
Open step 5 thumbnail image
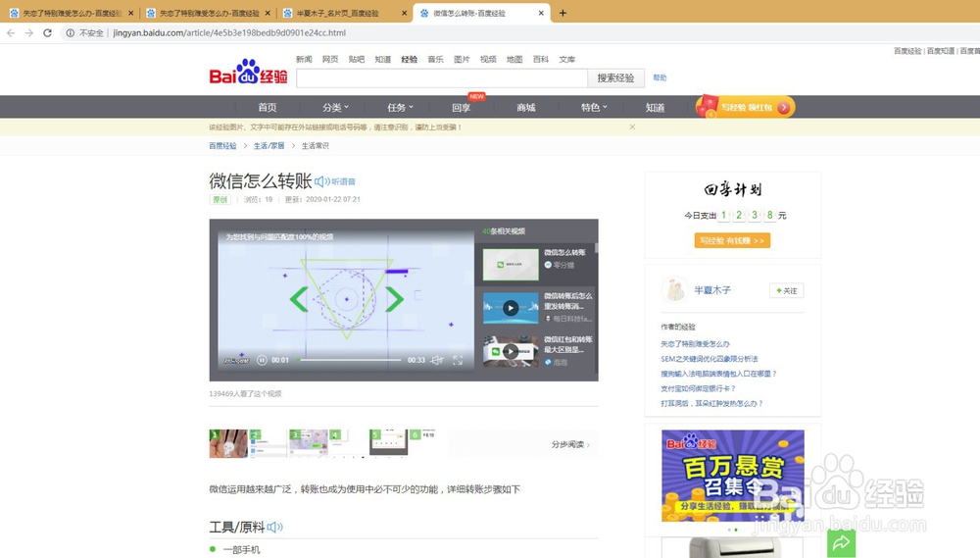[x=388, y=443]
